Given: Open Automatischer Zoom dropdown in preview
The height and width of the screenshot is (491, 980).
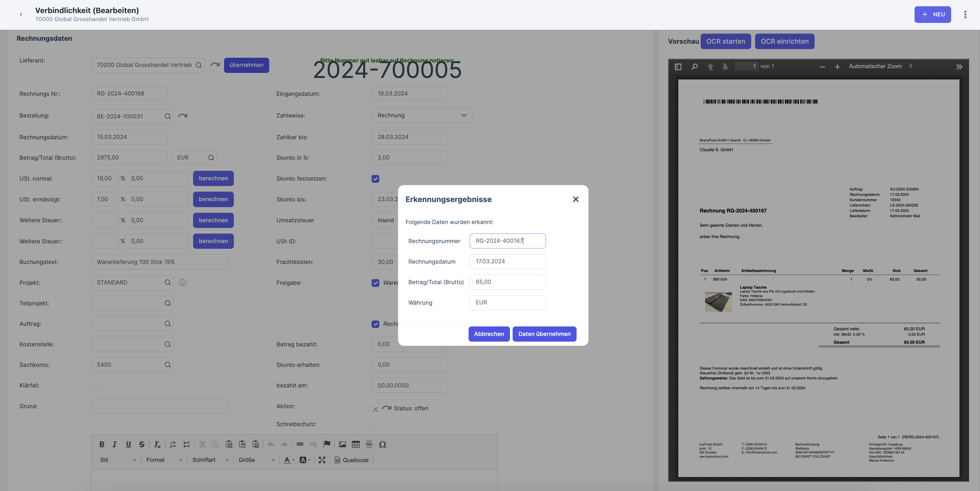Looking at the screenshot, I should [x=880, y=66].
